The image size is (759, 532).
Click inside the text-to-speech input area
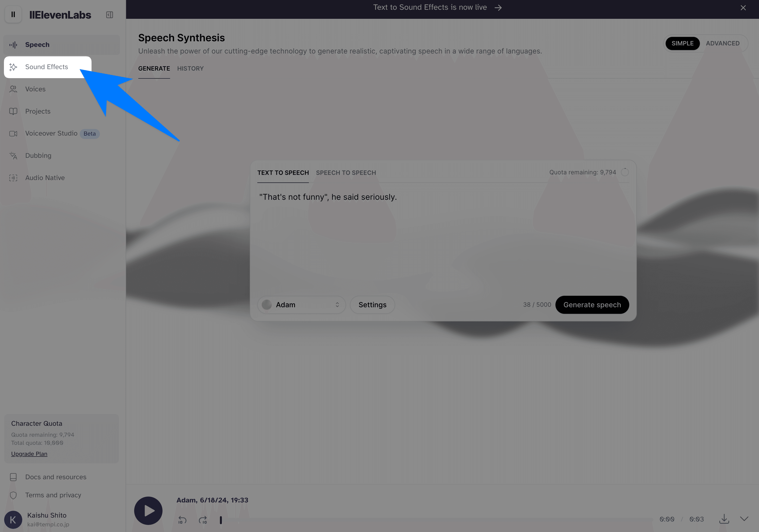click(443, 238)
